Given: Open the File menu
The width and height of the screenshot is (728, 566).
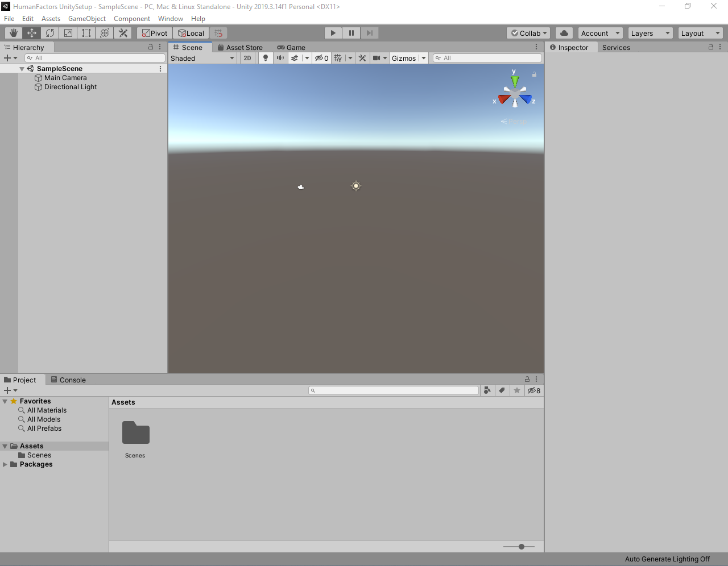Looking at the screenshot, I should [9, 19].
